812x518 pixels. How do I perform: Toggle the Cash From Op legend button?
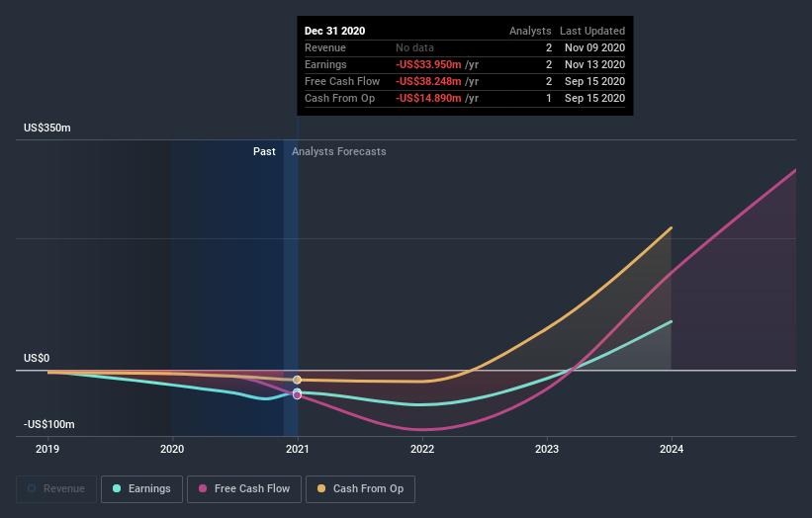point(360,489)
